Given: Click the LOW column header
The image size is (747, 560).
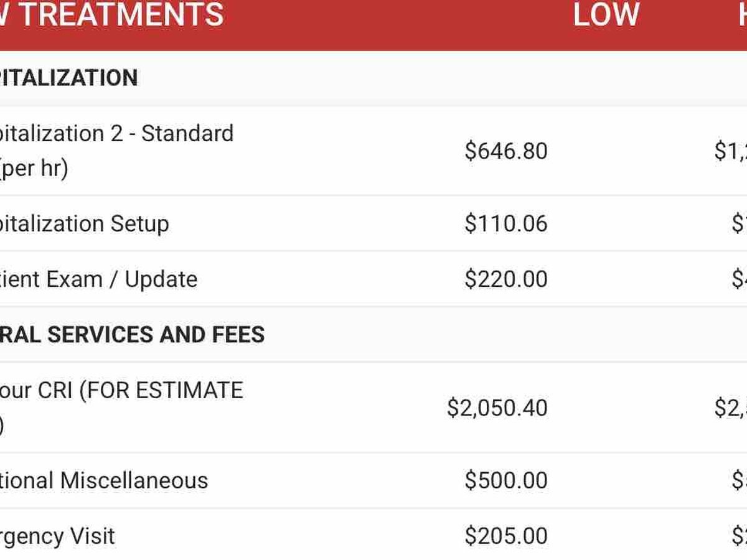Looking at the screenshot, I should coord(606,15).
